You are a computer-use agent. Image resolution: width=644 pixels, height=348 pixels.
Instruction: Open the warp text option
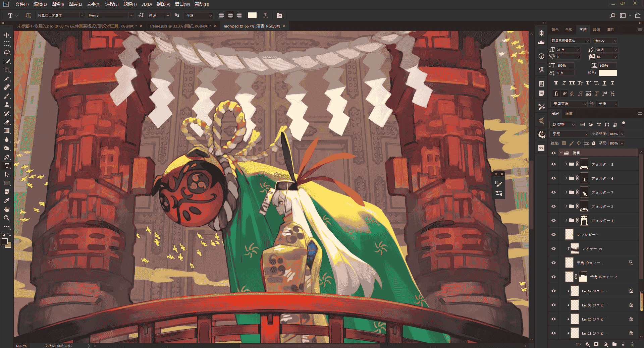(266, 15)
